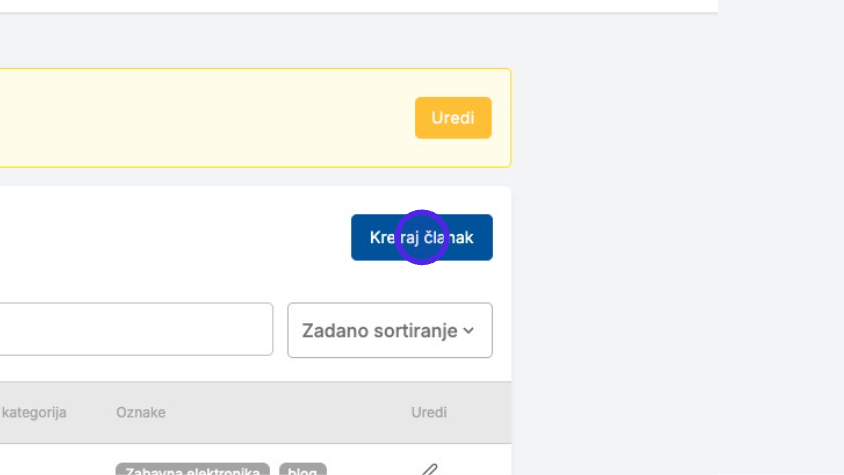Open the Zadano sortiranje dropdown

pyautogui.click(x=390, y=330)
